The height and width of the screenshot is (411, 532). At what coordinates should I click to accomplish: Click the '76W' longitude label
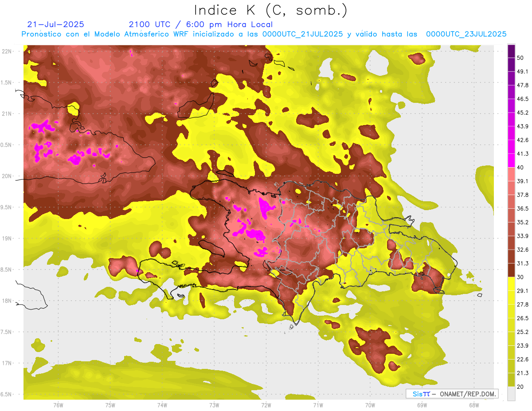tap(58, 405)
